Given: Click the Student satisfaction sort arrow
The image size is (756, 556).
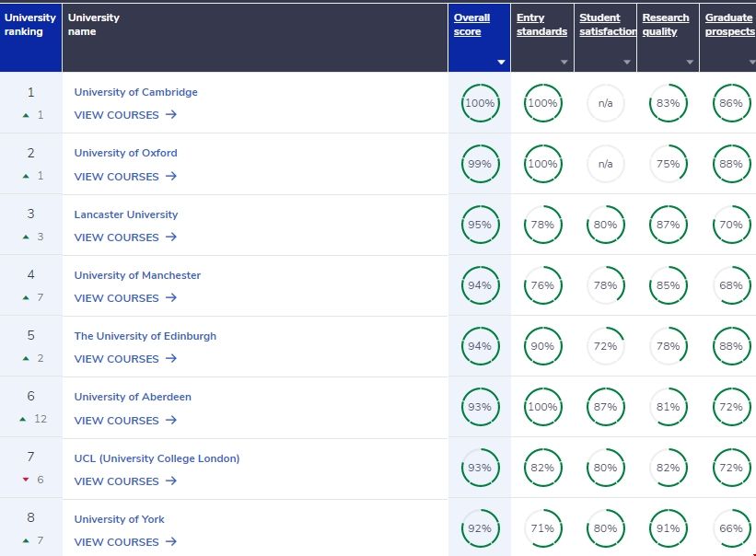Looking at the screenshot, I should coord(626,63).
